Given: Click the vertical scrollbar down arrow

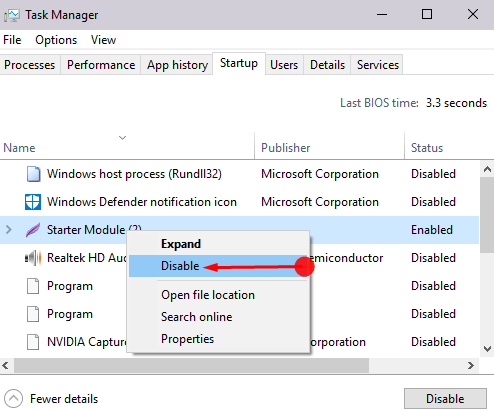Looking at the screenshot, I should coord(487,349).
